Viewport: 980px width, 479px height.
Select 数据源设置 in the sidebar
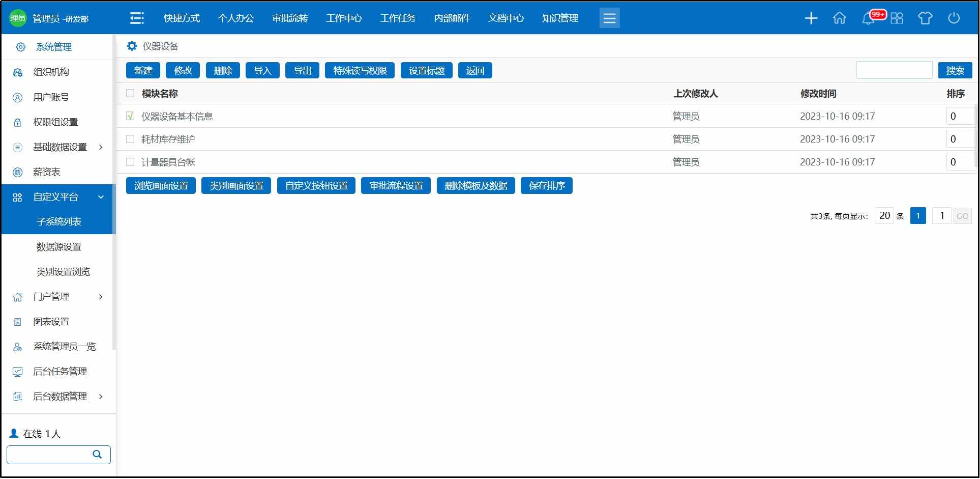(59, 247)
